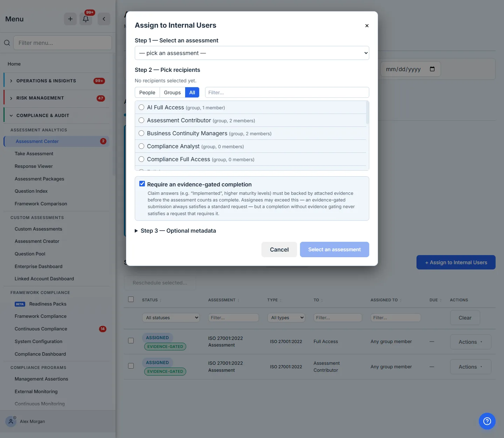Open Framework Comparison menu item
Viewport: 504px width, 438px height.
pyautogui.click(x=41, y=204)
